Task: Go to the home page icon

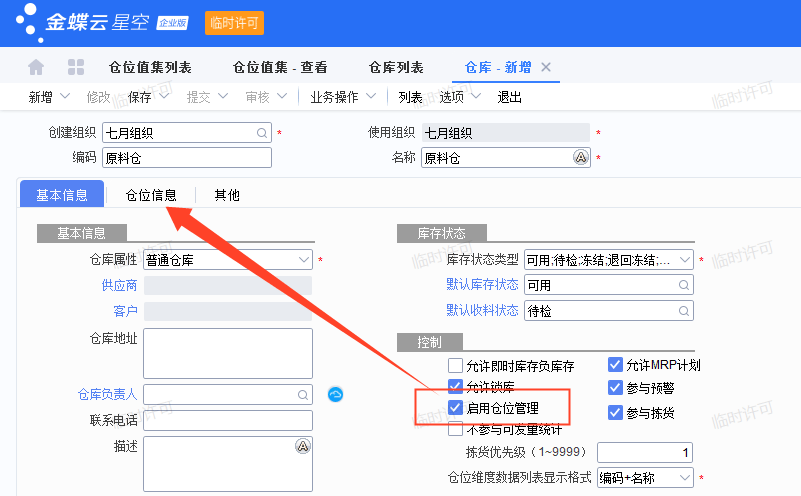Action: coord(36,67)
